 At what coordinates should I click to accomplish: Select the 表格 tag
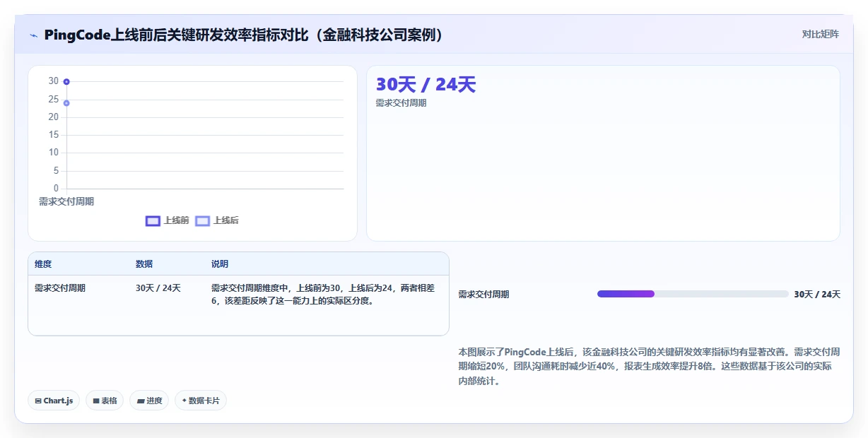pos(105,401)
